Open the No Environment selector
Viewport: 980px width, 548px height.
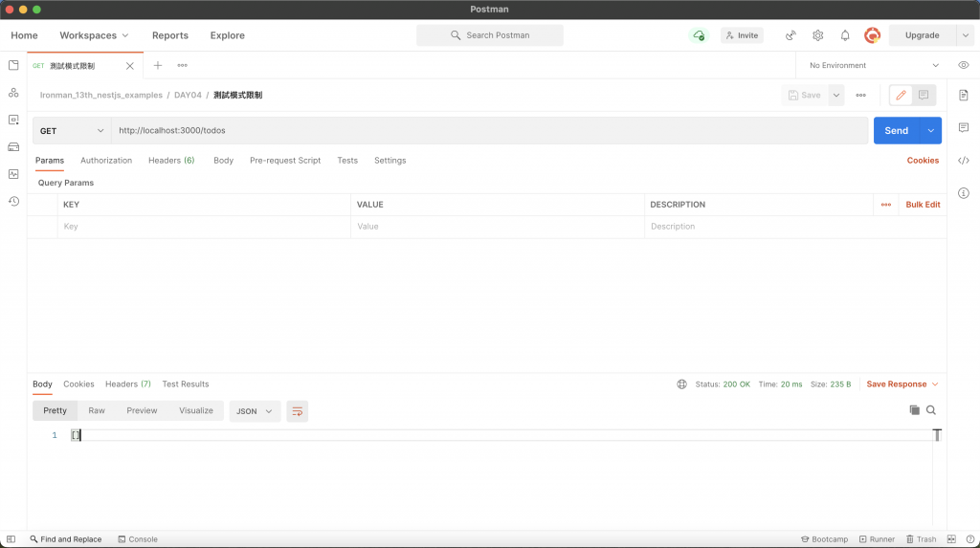(873, 65)
